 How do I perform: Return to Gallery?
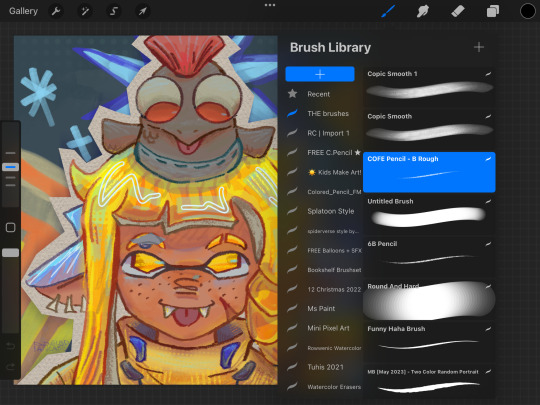pyautogui.click(x=23, y=11)
